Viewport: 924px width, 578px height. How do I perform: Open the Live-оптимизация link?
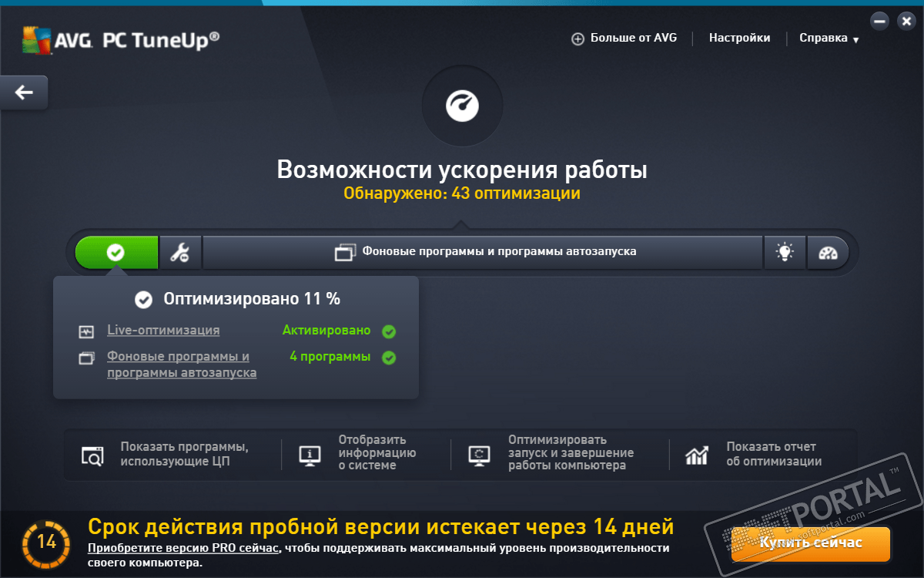163,330
